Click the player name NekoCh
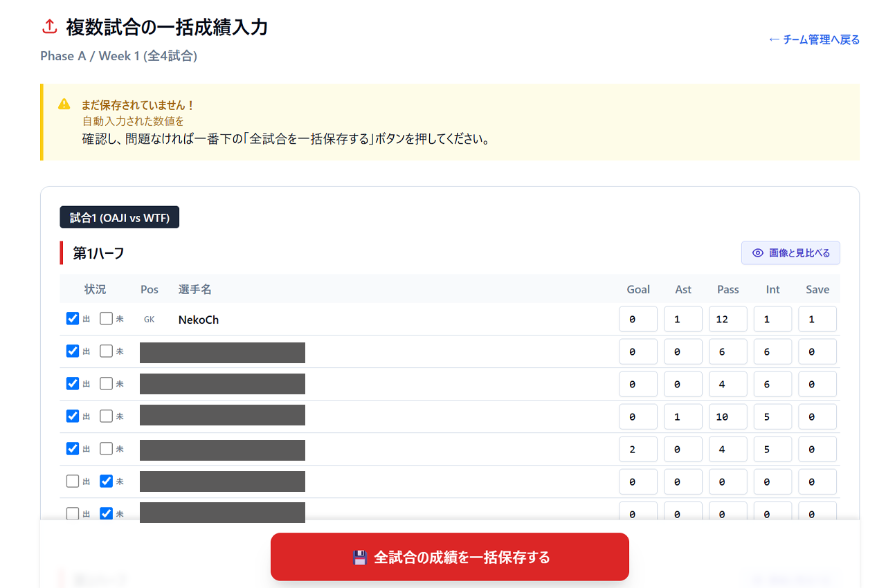The image size is (895, 588). tap(199, 320)
